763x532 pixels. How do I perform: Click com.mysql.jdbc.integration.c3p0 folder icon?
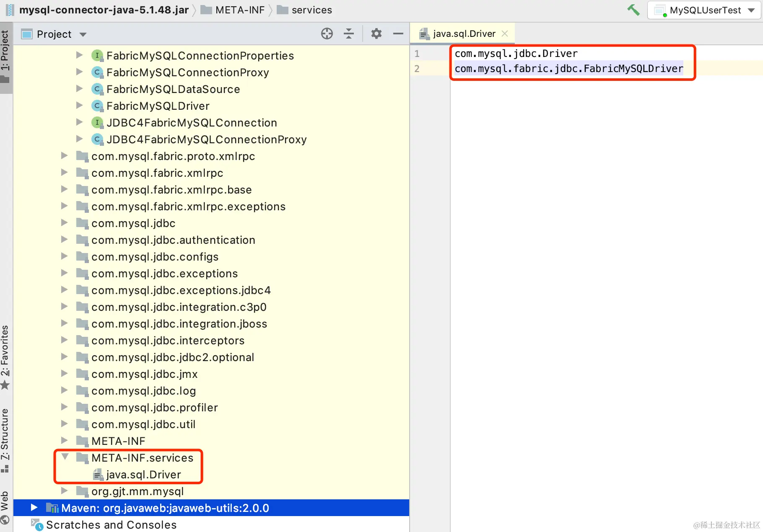pos(82,307)
